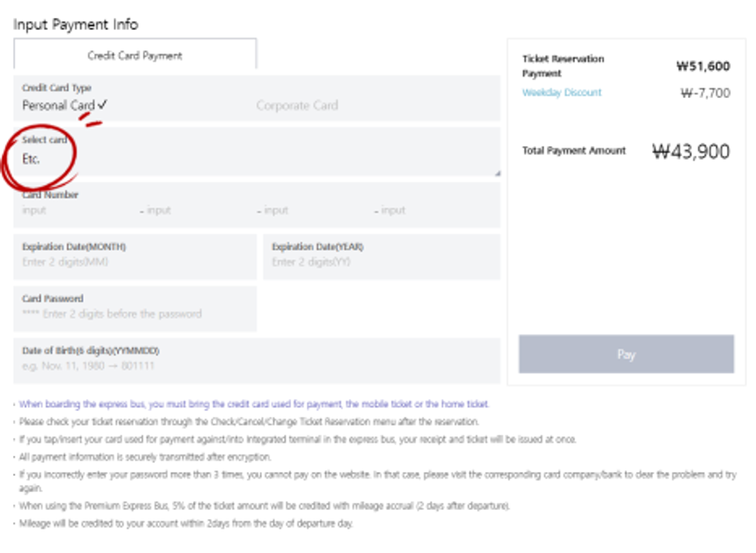756x553 pixels.
Task: Choose Personal Card type
Action: tap(58, 105)
